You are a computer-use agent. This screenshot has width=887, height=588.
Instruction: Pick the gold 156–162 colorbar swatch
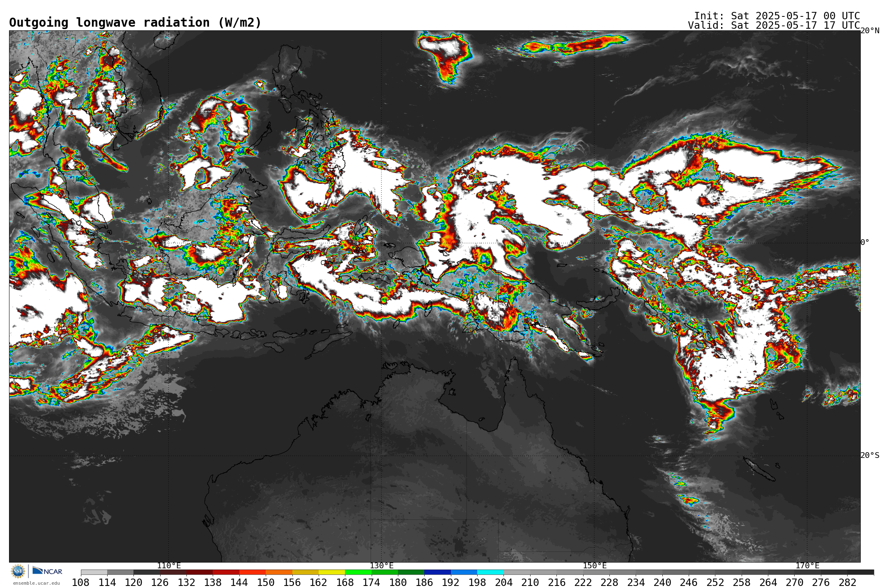[306, 572]
